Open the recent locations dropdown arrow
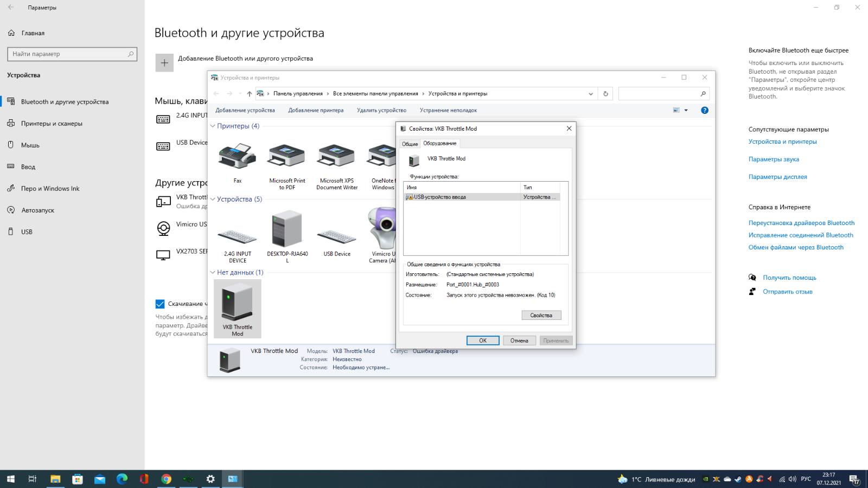Viewport: 868px width, 488px height. [x=240, y=94]
